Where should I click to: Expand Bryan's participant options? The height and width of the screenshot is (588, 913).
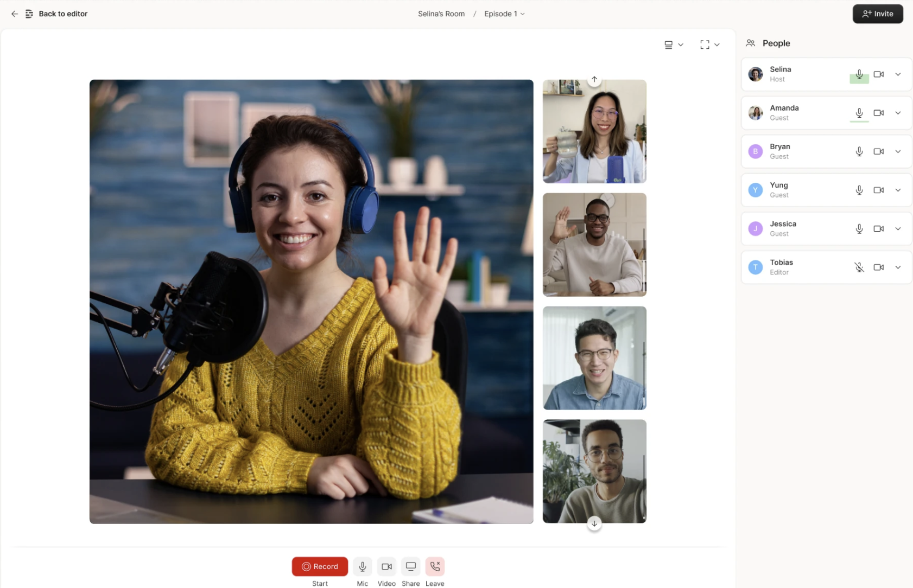tap(898, 151)
